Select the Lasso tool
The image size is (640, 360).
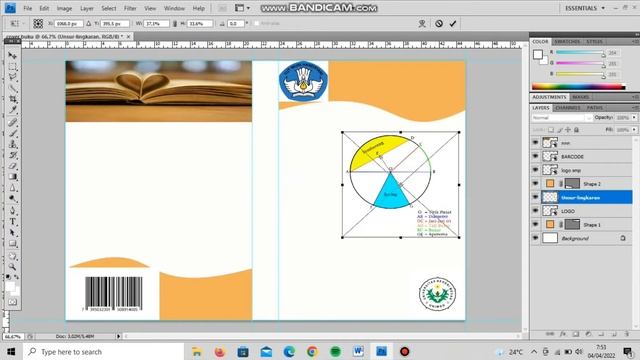[x=13, y=77]
